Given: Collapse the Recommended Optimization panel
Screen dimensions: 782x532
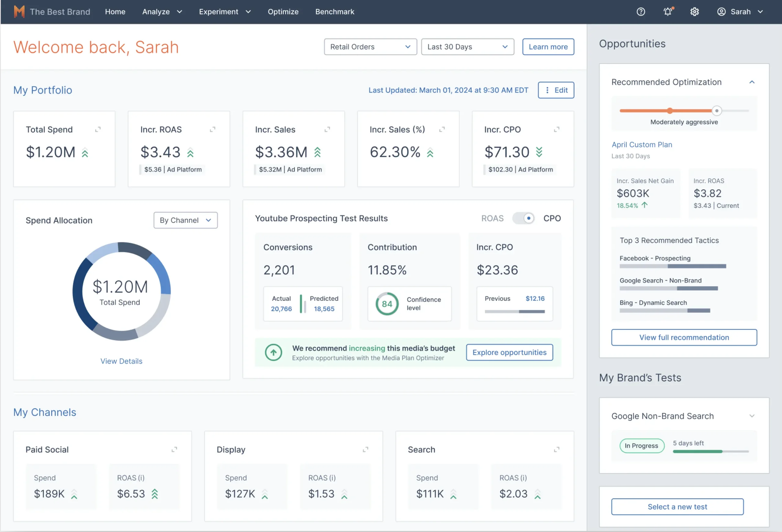Looking at the screenshot, I should pos(752,82).
